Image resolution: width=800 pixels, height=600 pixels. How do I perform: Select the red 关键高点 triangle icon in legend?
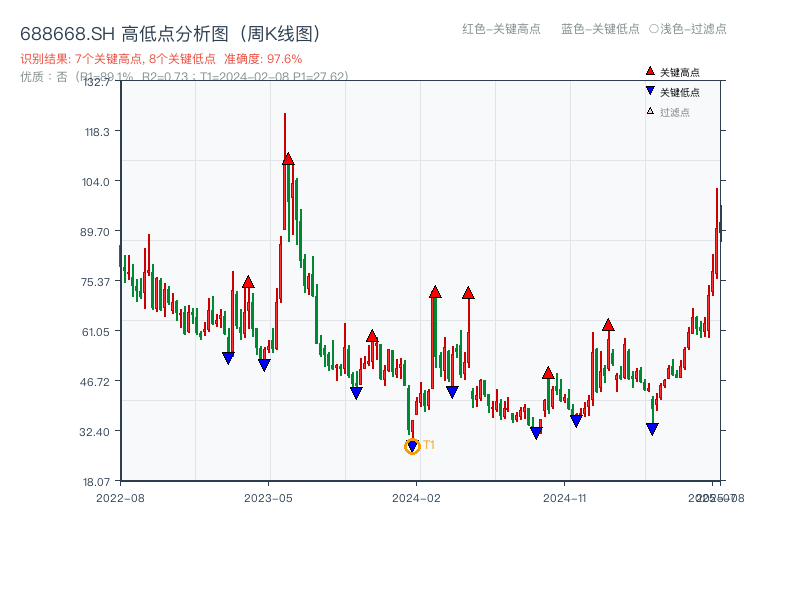(649, 71)
